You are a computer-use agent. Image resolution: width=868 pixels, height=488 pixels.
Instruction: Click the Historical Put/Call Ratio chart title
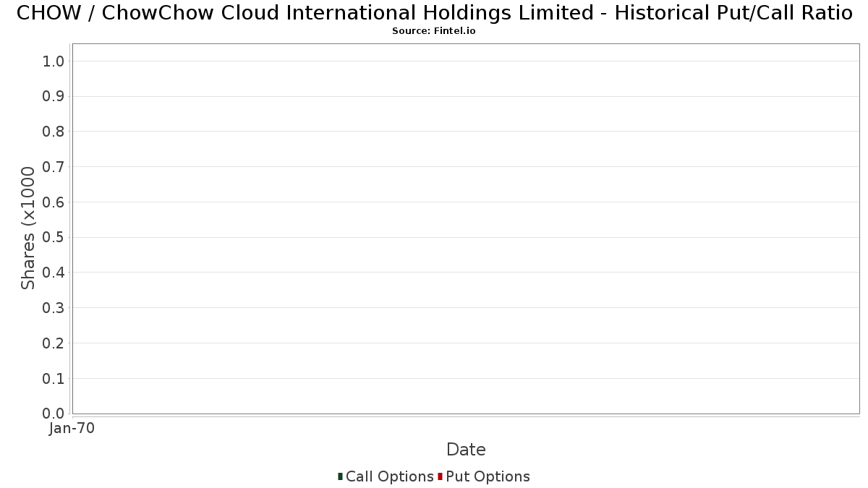434,13
